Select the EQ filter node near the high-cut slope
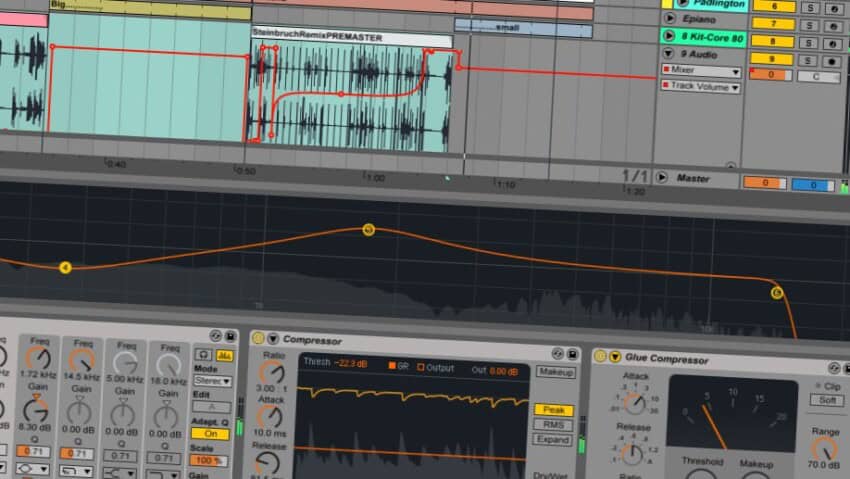Screen dimensions: 850x479 (777, 293)
